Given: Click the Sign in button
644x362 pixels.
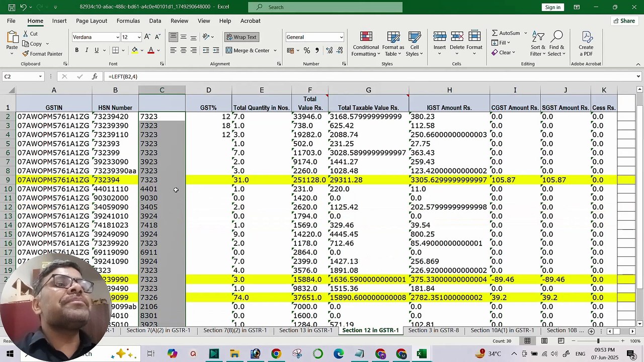Looking at the screenshot, I should (552, 7).
